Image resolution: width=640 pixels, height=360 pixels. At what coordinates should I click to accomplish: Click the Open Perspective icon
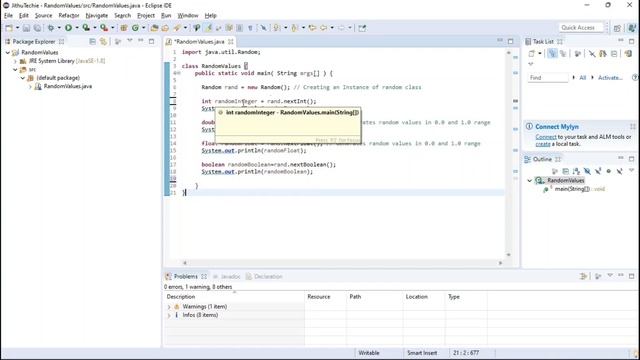click(x=617, y=28)
